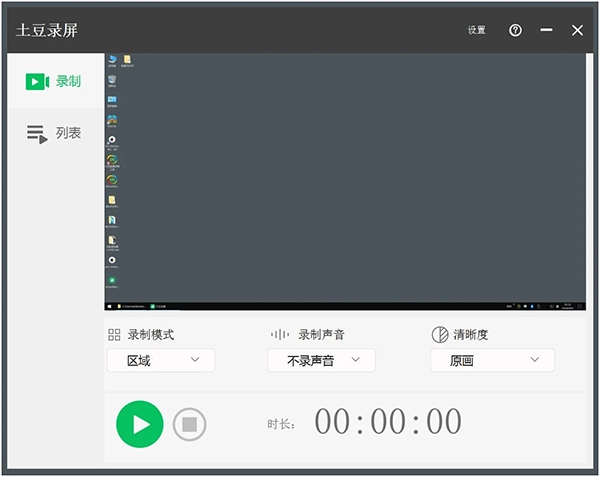600x477 pixels.
Task: Expand the 原画 quality dropdown
Action: [x=492, y=360]
